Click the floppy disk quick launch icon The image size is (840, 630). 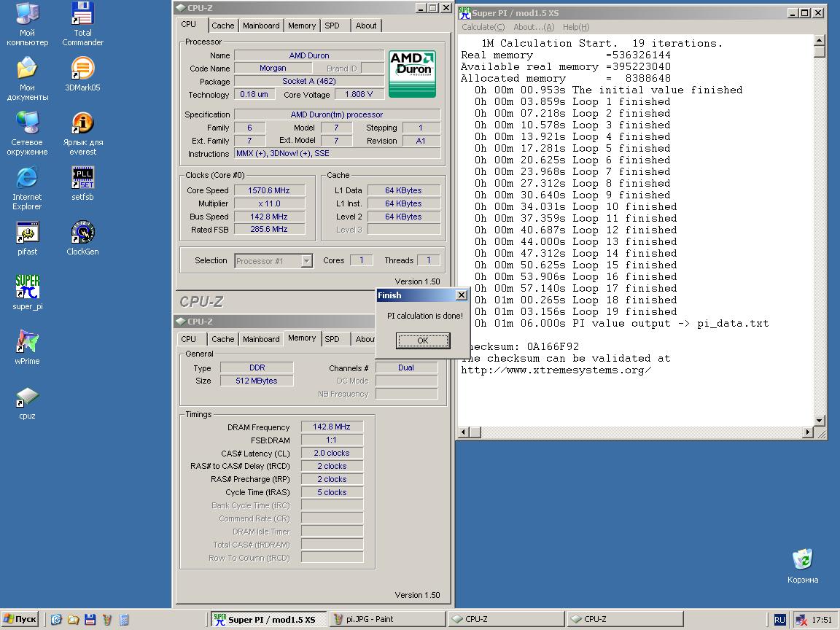click(90, 620)
